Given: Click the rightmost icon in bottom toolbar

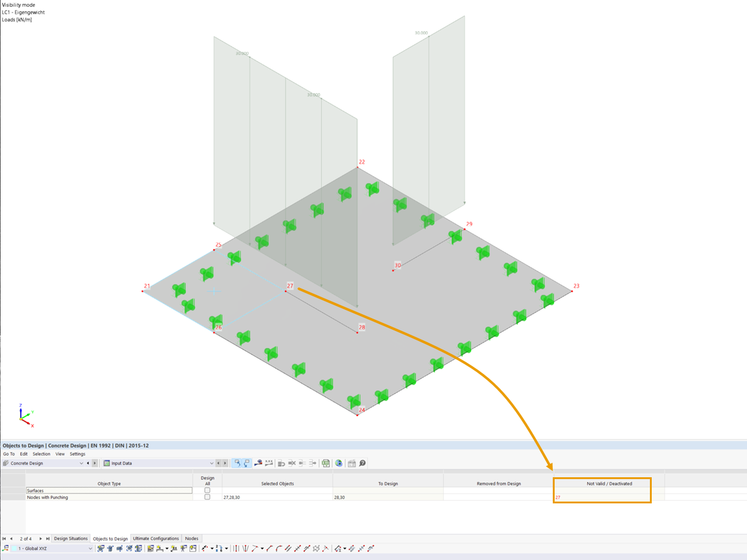Looking at the screenshot, I should (370, 548).
